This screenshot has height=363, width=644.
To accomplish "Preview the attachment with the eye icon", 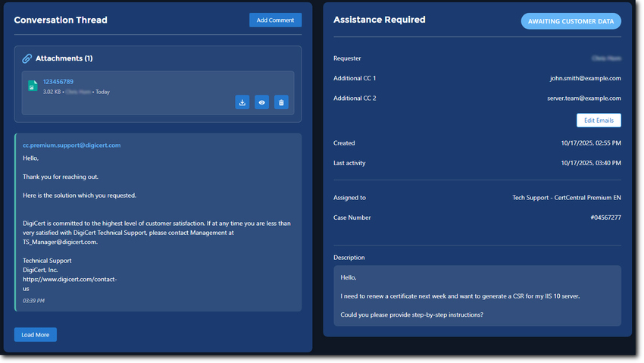I will click(261, 102).
